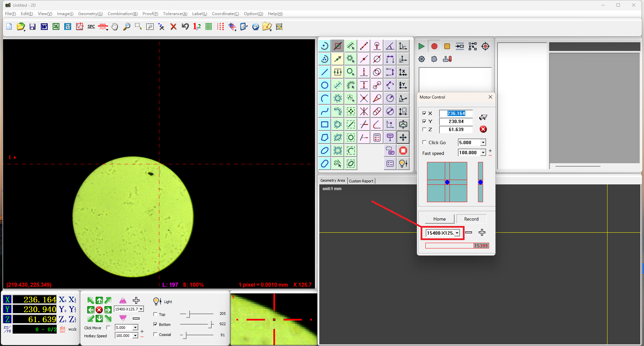Click the Home button in Motor Control
The image size is (644, 346).
click(439, 219)
